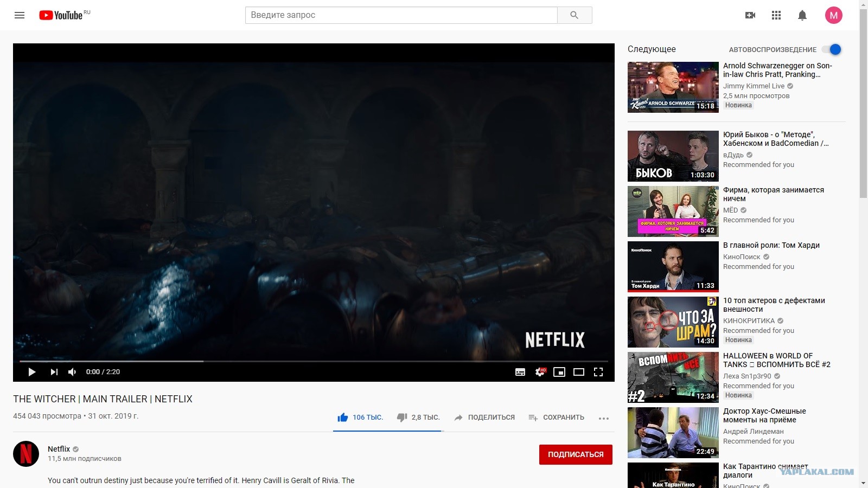Click the 454 043 просмотра view count
868x488 pixels.
pos(47,416)
